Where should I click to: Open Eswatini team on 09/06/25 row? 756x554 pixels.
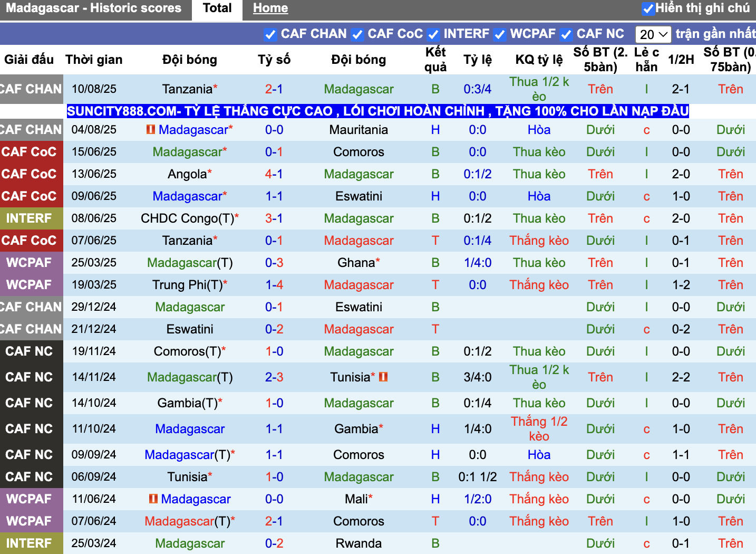358,196
